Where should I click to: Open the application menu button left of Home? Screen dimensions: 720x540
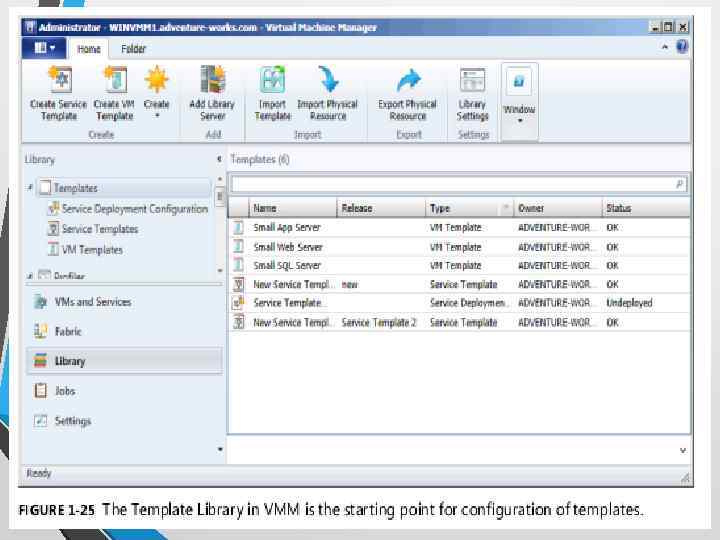pos(45,48)
